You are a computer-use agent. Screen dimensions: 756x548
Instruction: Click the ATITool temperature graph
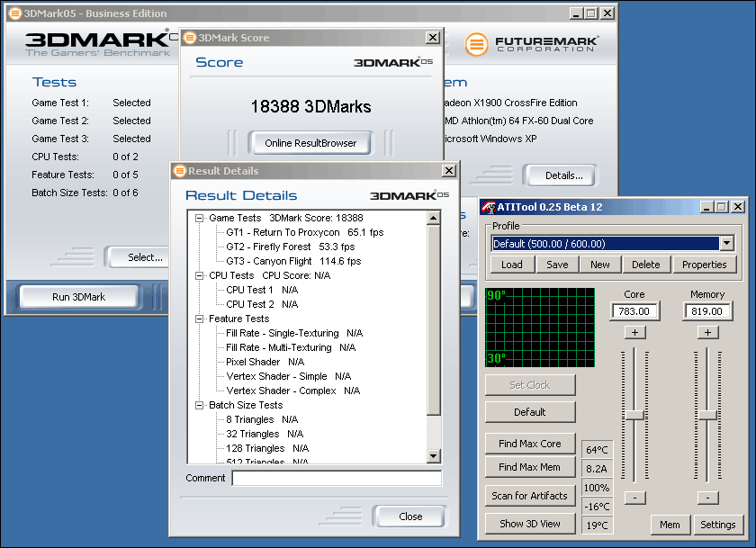(540, 328)
